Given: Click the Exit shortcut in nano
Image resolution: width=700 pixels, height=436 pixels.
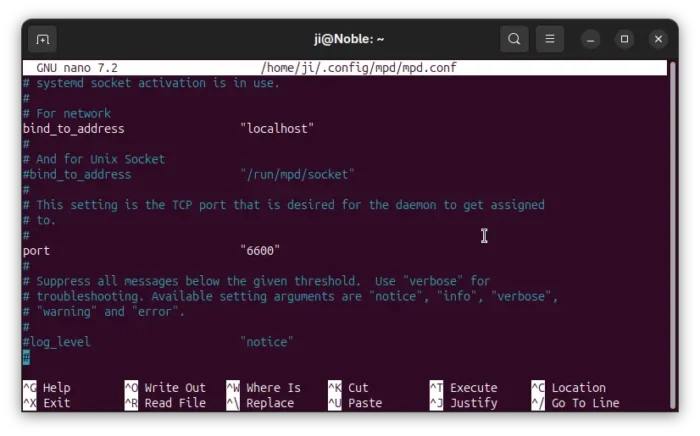Looking at the screenshot, I should (x=56, y=403).
